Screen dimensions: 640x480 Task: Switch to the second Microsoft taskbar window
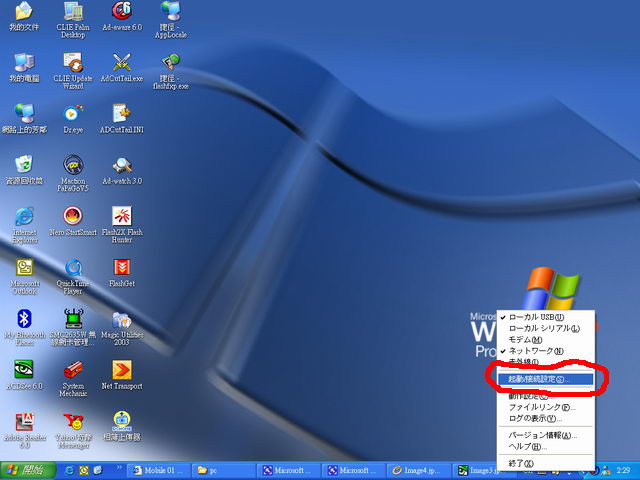[x=352, y=471]
